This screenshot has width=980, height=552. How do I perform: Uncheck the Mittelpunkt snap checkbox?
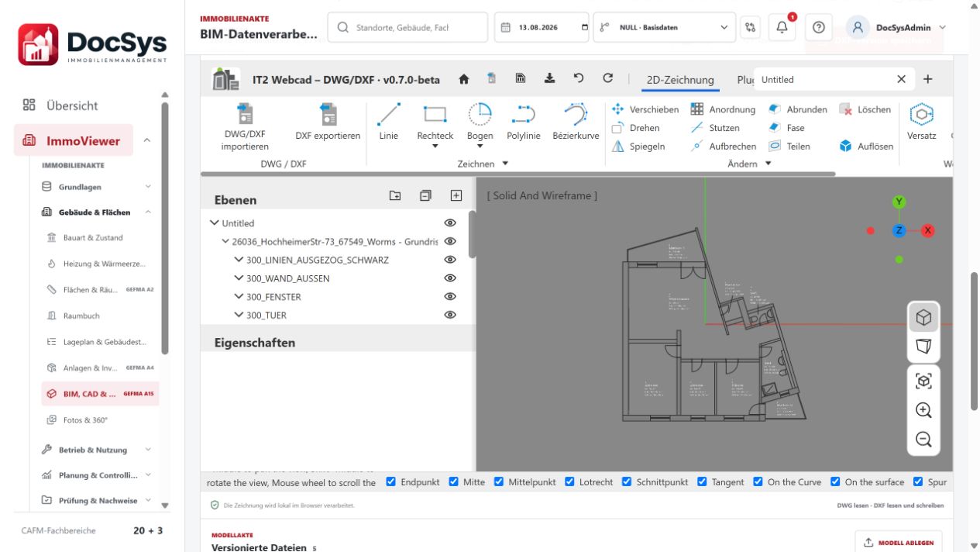point(499,481)
